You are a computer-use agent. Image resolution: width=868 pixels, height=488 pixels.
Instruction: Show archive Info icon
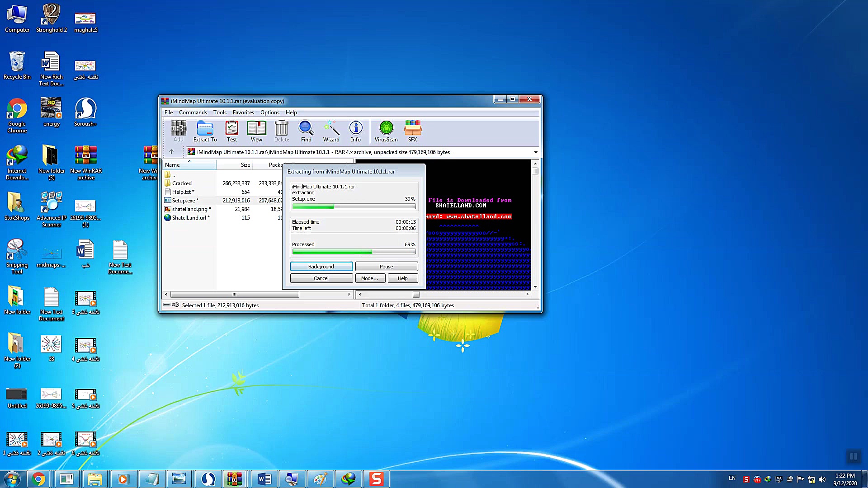click(356, 131)
